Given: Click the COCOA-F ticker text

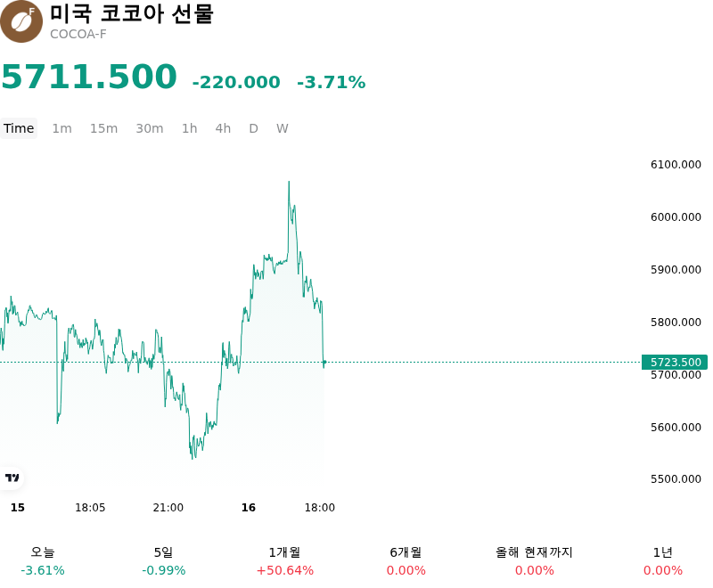Looking at the screenshot, I should pos(78,35).
